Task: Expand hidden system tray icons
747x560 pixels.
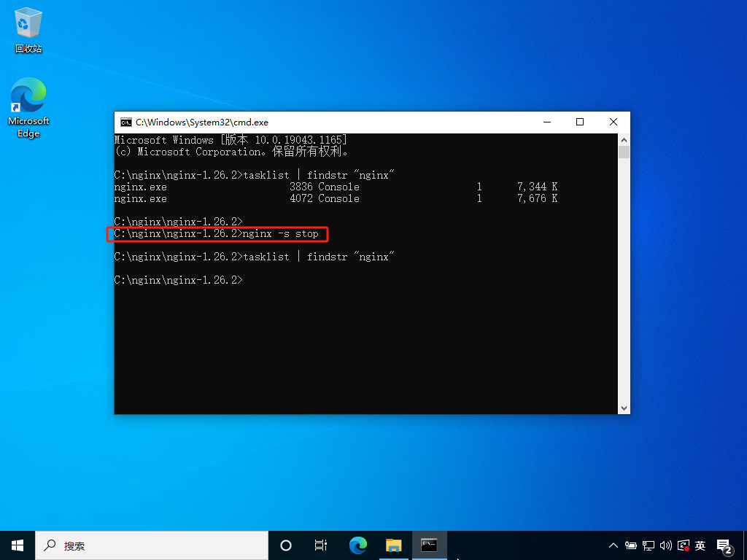Action: coord(613,545)
